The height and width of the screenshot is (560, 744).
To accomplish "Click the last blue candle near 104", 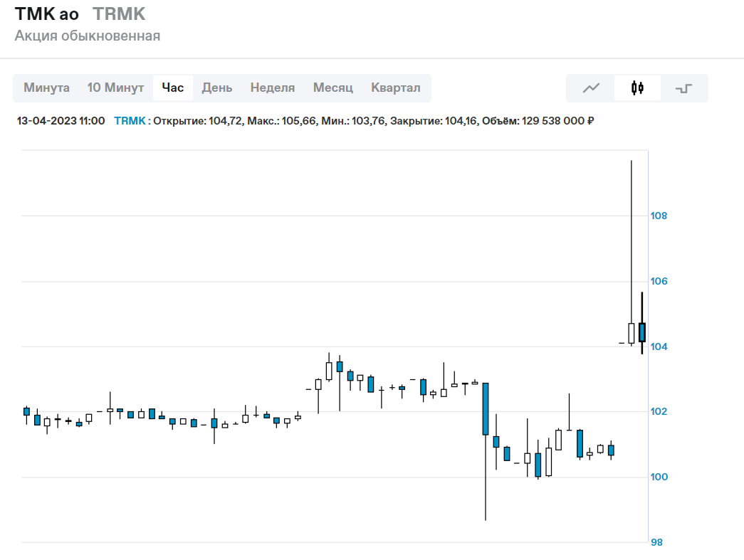I will click(x=642, y=332).
